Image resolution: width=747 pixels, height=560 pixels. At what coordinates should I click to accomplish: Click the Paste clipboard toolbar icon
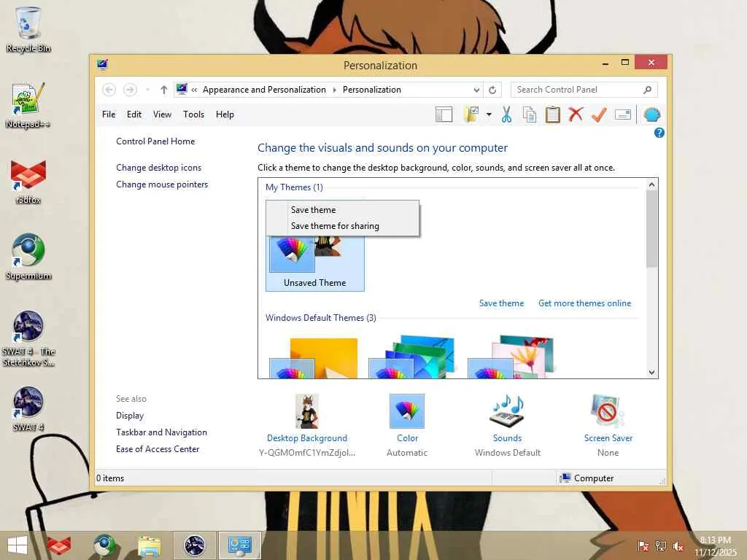tap(553, 114)
